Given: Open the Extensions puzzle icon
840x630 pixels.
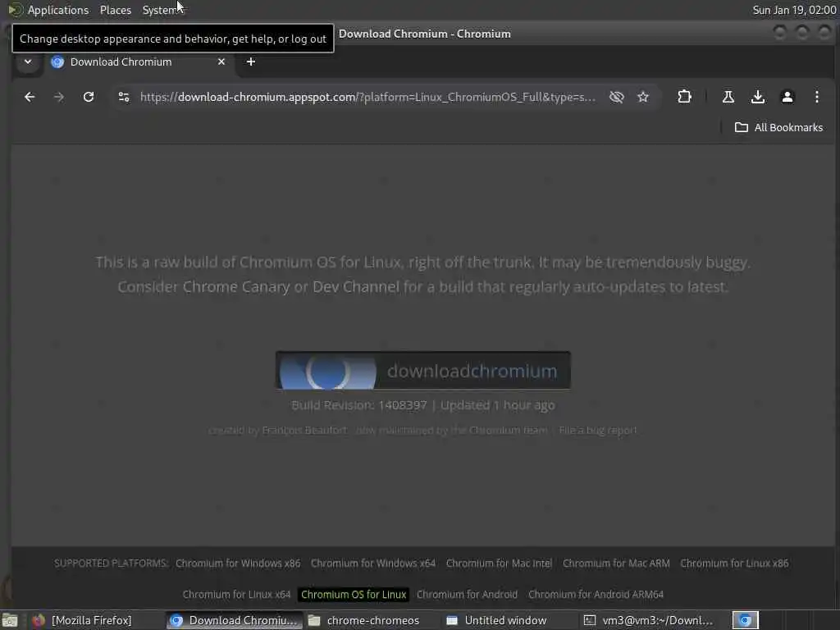Looking at the screenshot, I should tap(684, 97).
